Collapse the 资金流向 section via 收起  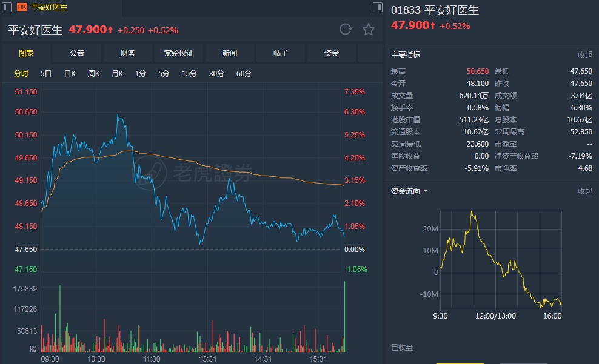point(585,191)
